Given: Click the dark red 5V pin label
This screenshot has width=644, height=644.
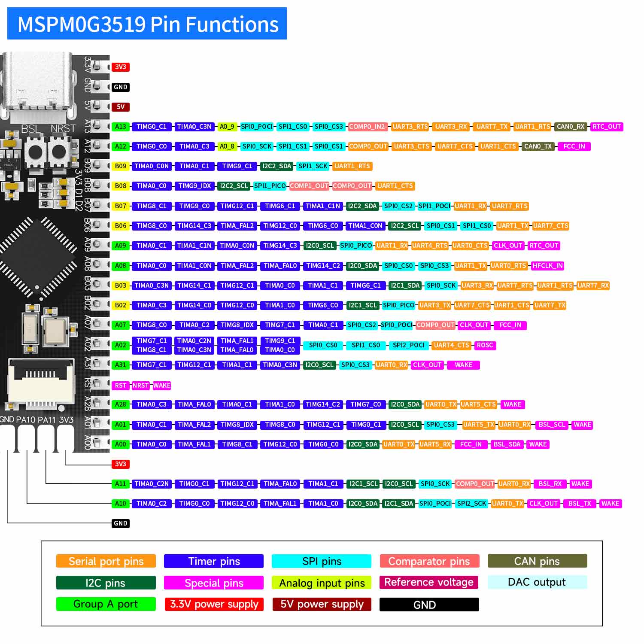Looking at the screenshot, I should pos(121,107).
